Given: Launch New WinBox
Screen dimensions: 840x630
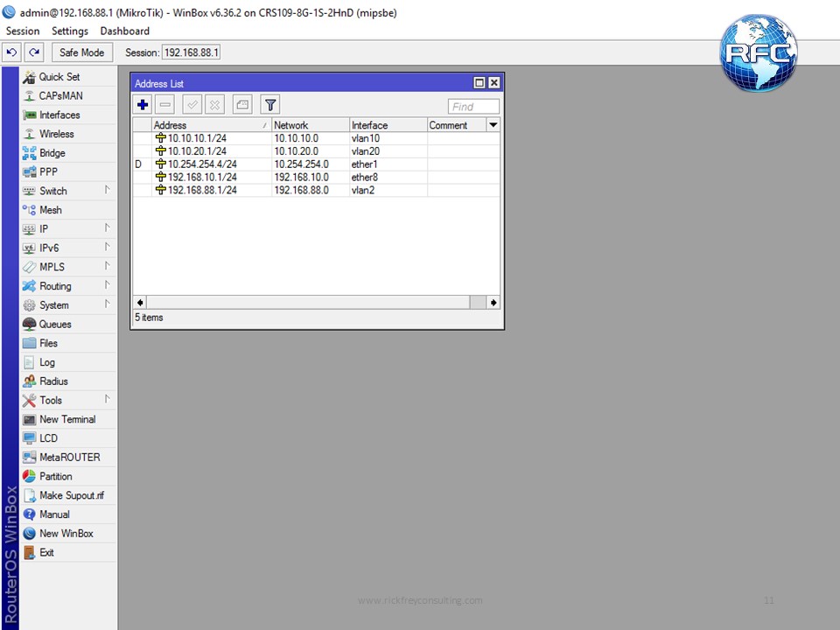Looking at the screenshot, I should pyautogui.click(x=68, y=534).
